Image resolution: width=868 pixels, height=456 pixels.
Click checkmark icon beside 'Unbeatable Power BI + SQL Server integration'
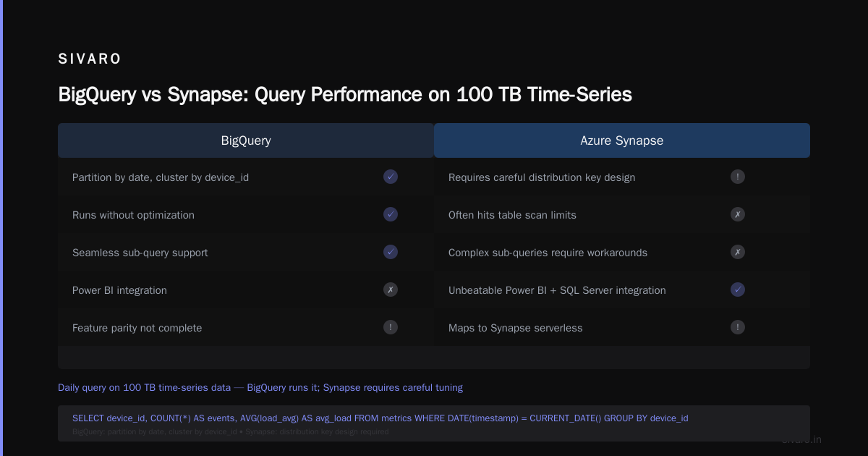[x=738, y=290]
